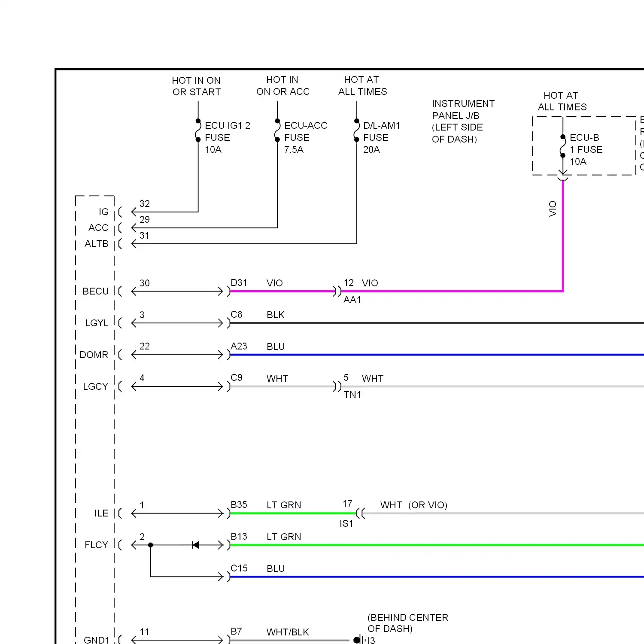Image resolution: width=644 pixels, height=644 pixels.
Task: Select the "(BEHIND CENTER OF DASH)" note
Action: coord(408,623)
